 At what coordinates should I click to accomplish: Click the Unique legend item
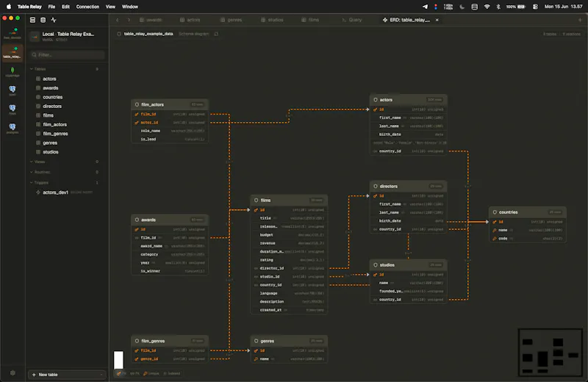151,373
